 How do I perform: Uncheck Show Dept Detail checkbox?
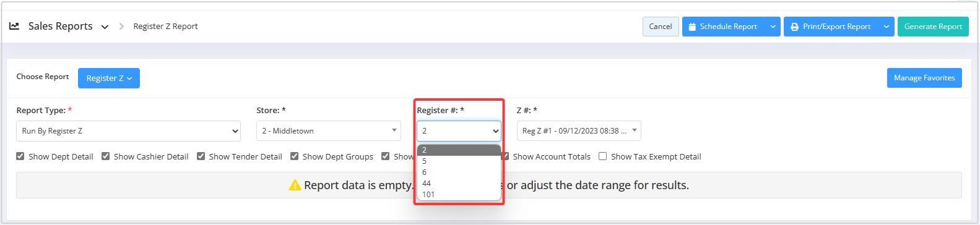pos(20,156)
